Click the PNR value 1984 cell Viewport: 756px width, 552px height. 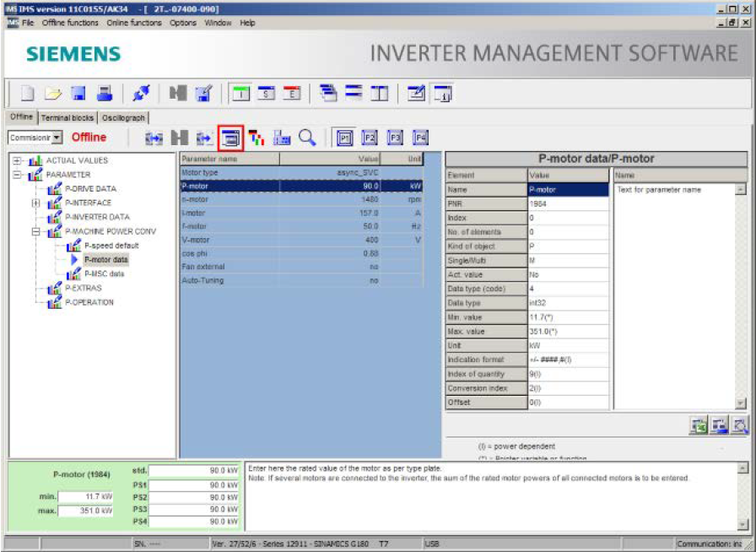click(x=568, y=203)
